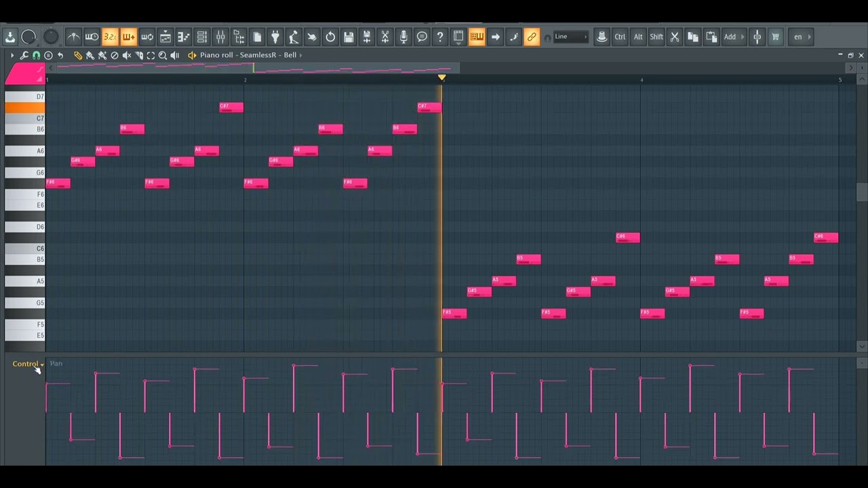The height and width of the screenshot is (488, 868).
Task: Adjust the second dark rotary knob
Action: click(x=51, y=37)
